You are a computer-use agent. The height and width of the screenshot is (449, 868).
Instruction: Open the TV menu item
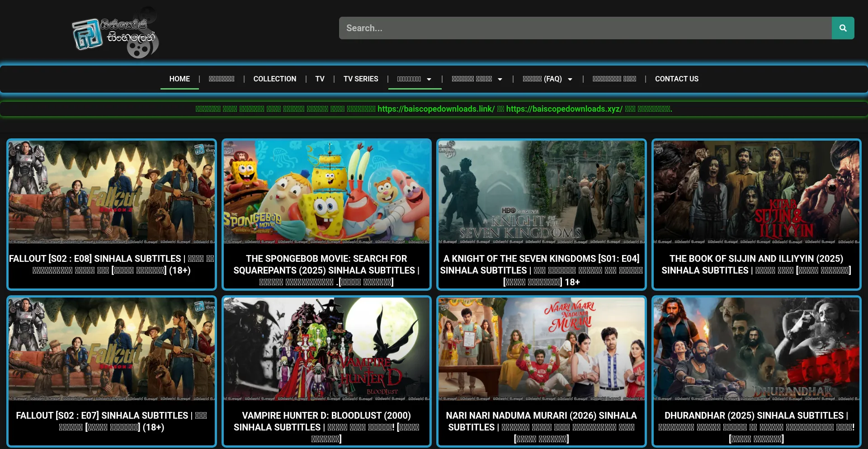click(320, 79)
